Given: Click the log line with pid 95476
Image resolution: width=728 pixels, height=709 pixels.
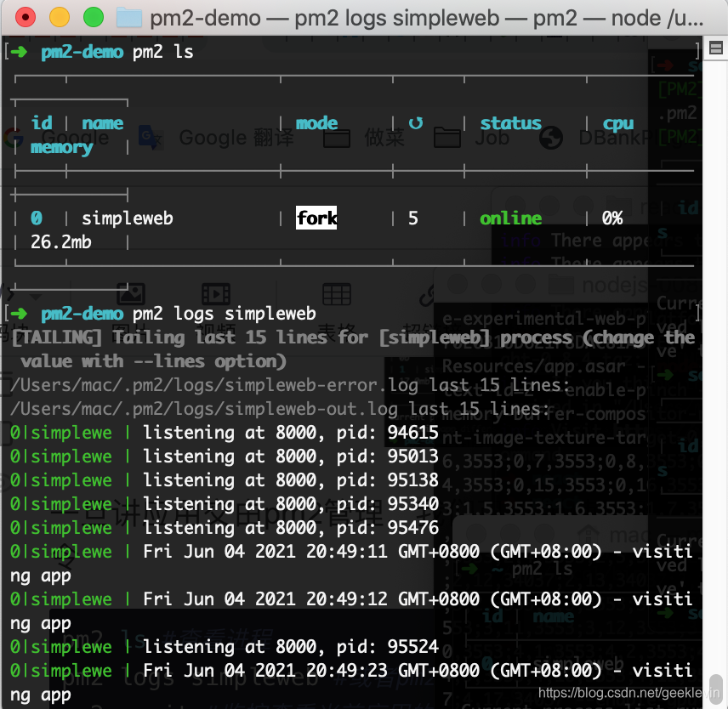Looking at the screenshot, I should coord(225,528).
